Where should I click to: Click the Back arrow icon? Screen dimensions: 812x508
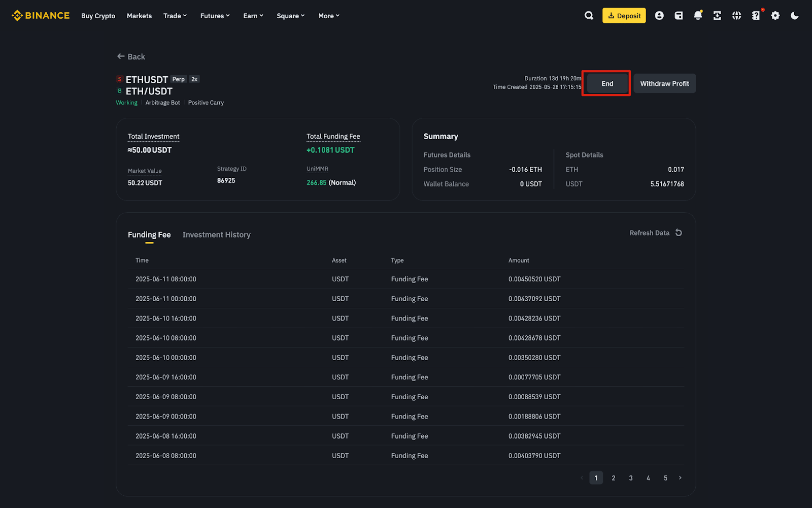[121, 56]
